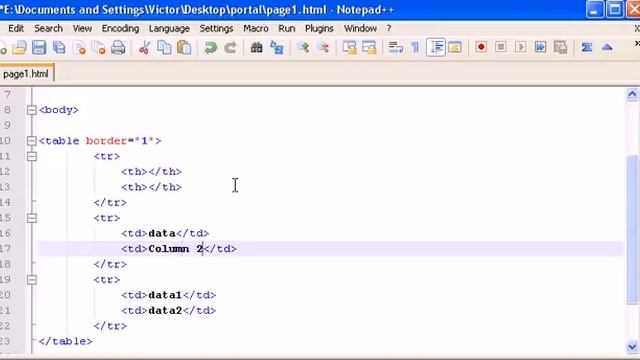Place cursor in the "Column 2" text

(176, 249)
